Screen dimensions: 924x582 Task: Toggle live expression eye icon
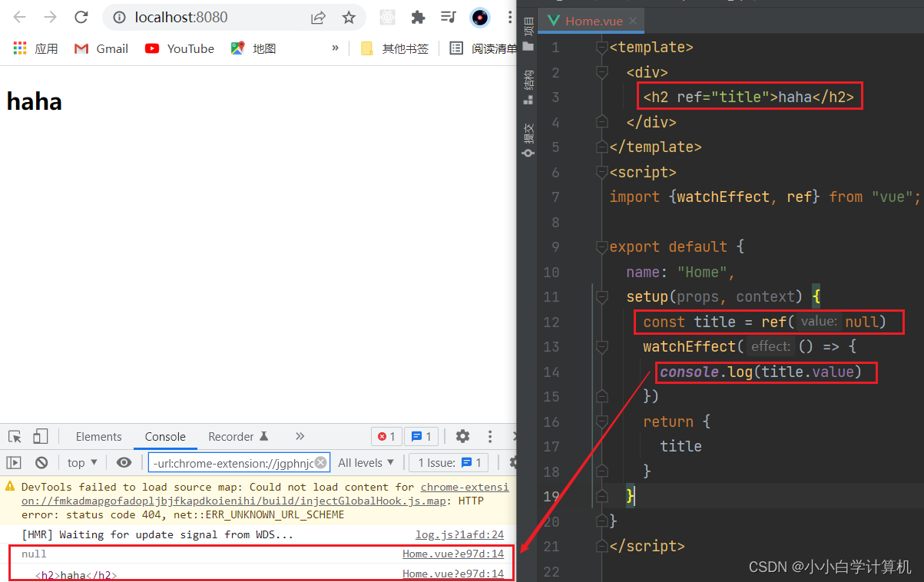pos(124,462)
